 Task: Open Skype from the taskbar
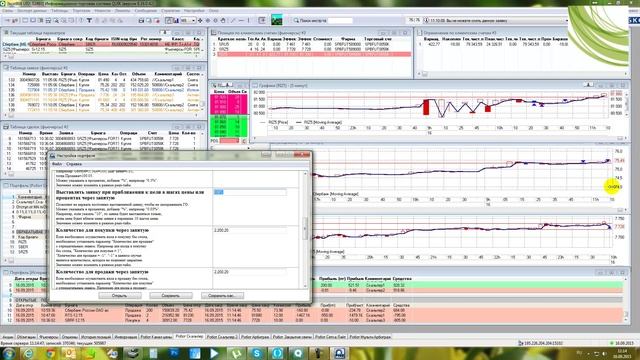click(257, 353)
